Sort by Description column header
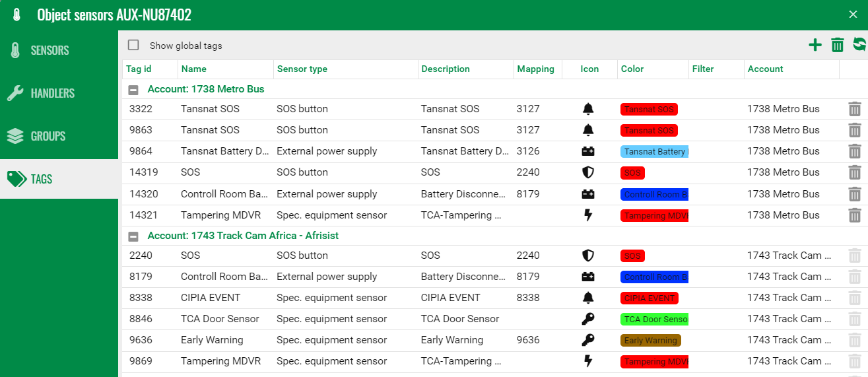Image resolution: width=868 pixels, height=377 pixels. point(446,69)
